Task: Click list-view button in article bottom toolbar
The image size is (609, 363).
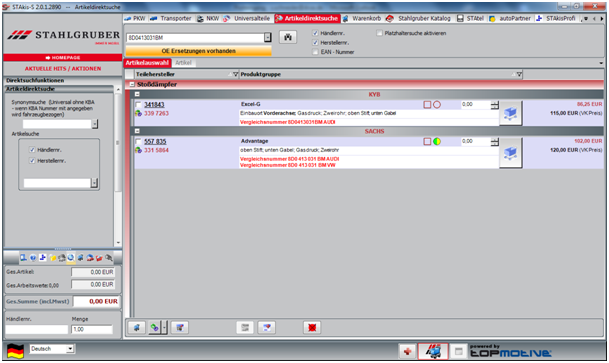Action: 245,328
